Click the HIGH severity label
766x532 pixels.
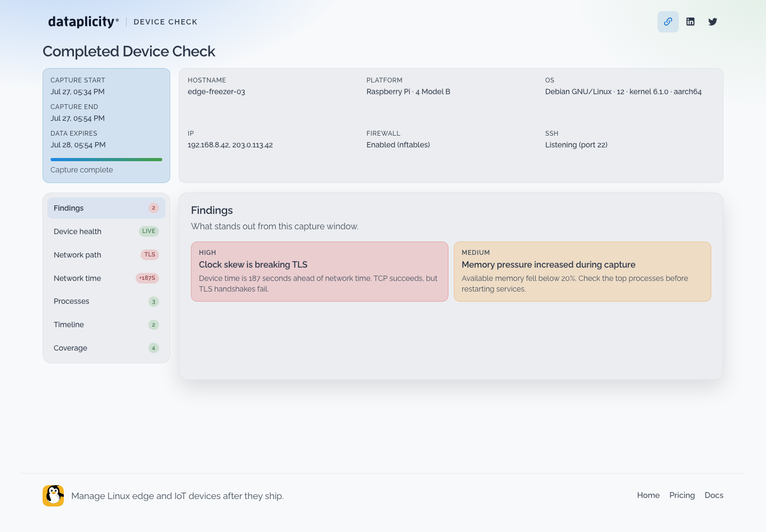point(207,253)
